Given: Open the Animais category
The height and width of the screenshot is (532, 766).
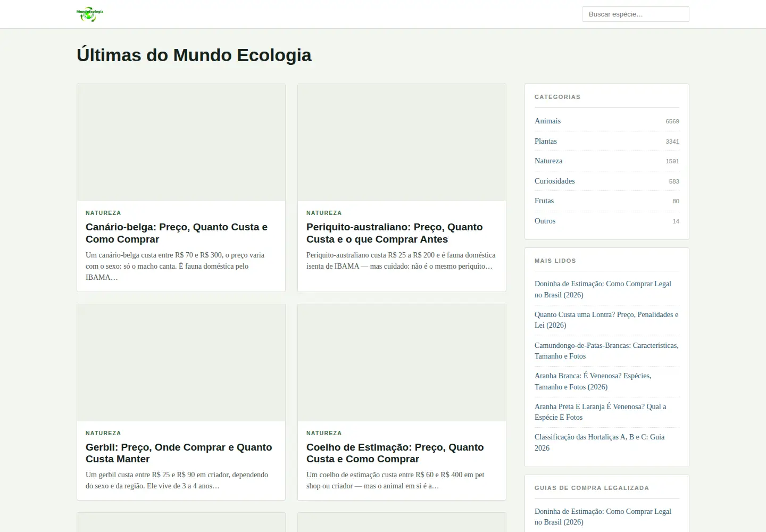Looking at the screenshot, I should pos(547,121).
